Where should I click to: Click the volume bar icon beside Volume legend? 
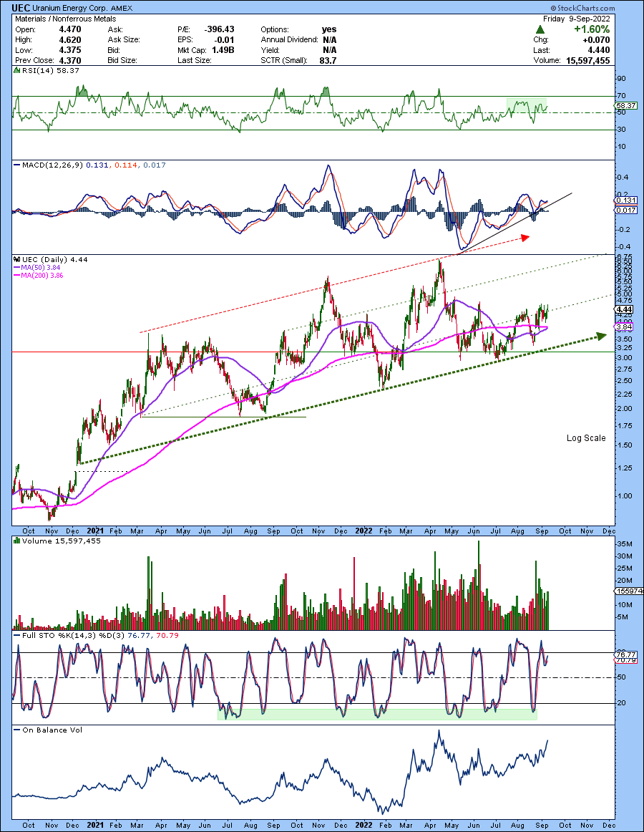point(17,541)
